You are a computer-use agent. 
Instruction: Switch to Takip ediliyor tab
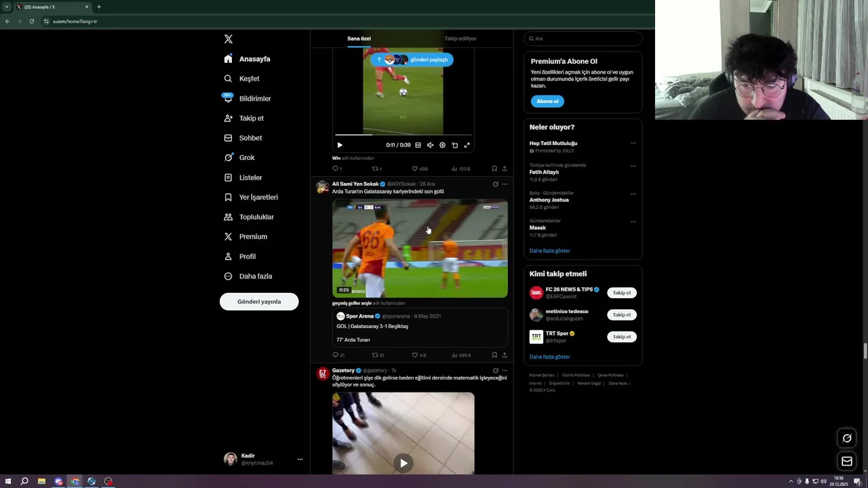(460, 39)
